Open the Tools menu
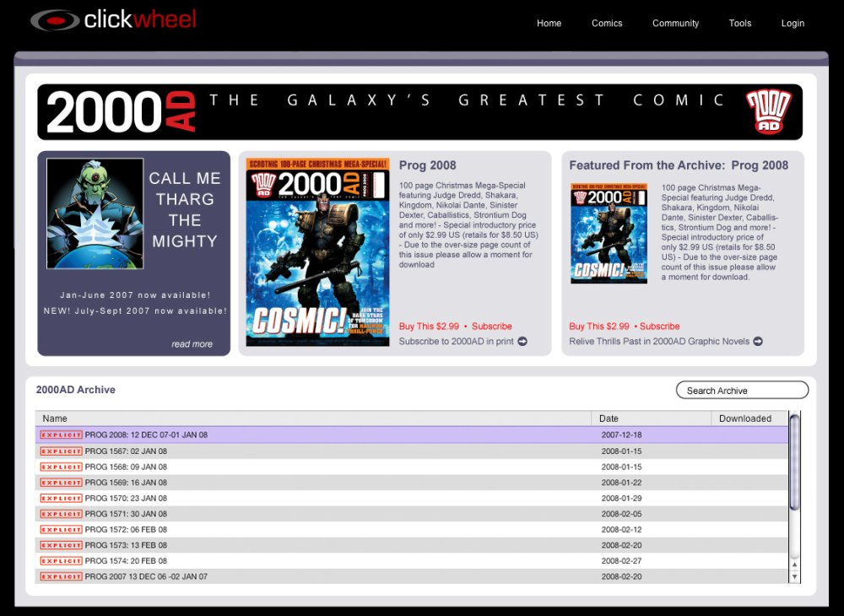Screen dimensions: 844x616 pos(740,23)
